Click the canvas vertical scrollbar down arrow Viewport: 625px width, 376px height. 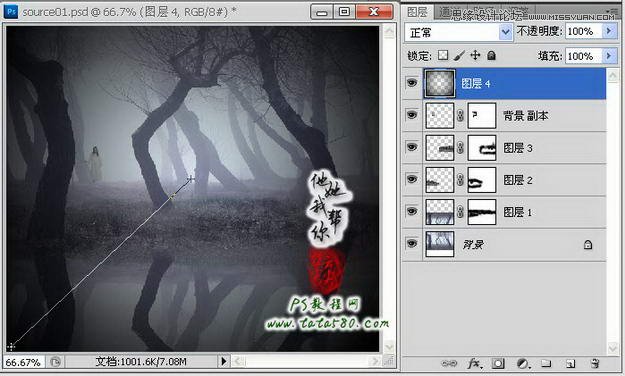pyautogui.click(x=389, y=346)
